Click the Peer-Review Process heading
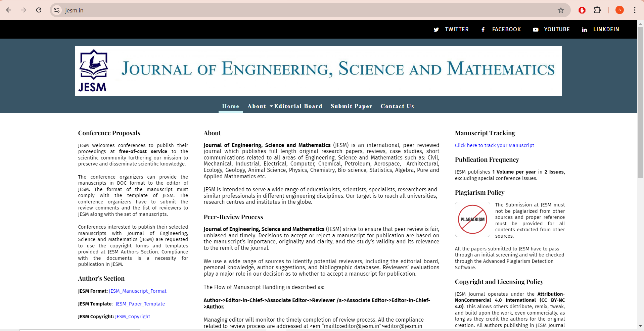The image size is (644, 331). [x=233, y=217]
